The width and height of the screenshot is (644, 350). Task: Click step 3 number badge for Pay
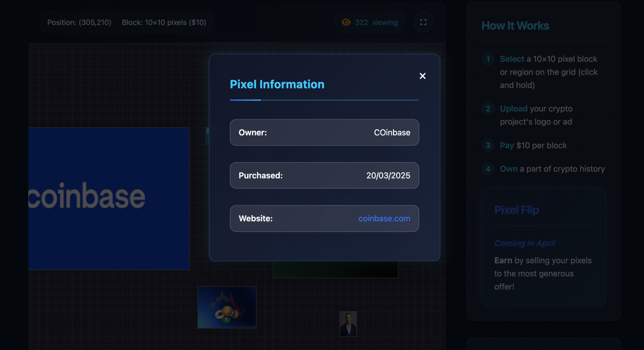pos(488,146)
